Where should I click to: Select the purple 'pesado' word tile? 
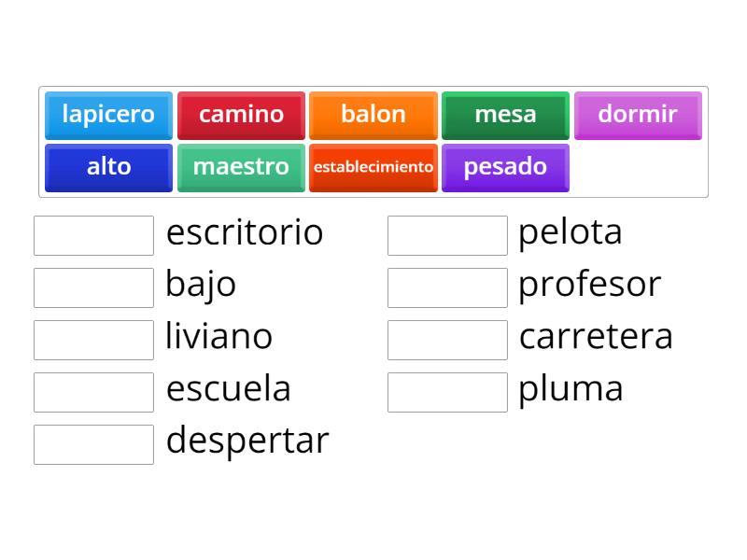click(505, 167)
